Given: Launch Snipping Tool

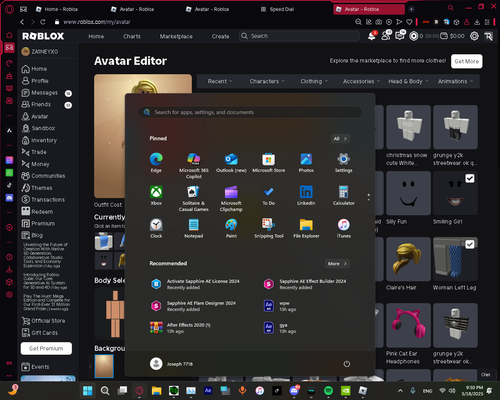Looking at the screenshot, I should [269, 228].
